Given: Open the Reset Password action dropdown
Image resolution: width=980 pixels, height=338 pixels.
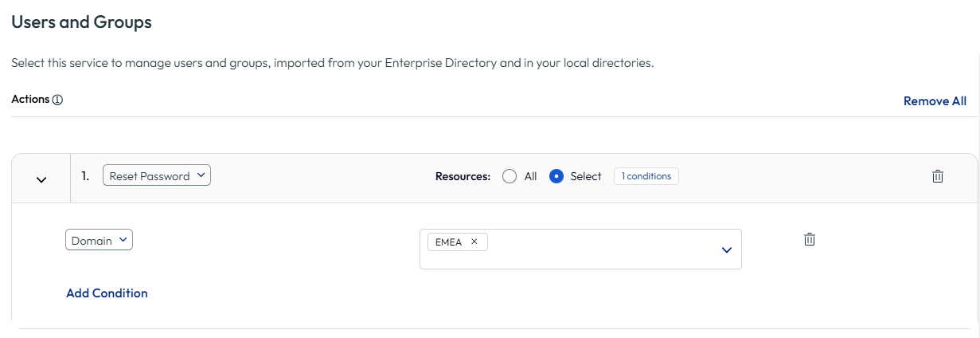Looking at the screenshot, I should click(x=157, y=176).
